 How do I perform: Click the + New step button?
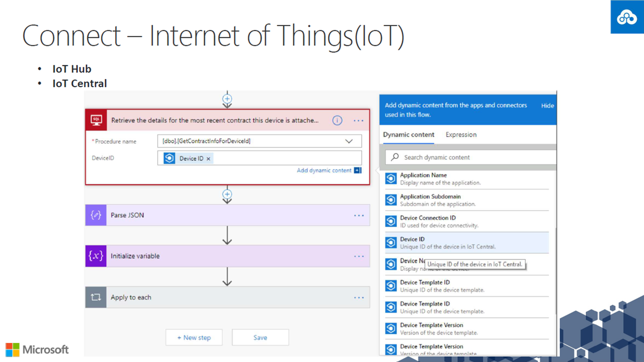point(194,337)
